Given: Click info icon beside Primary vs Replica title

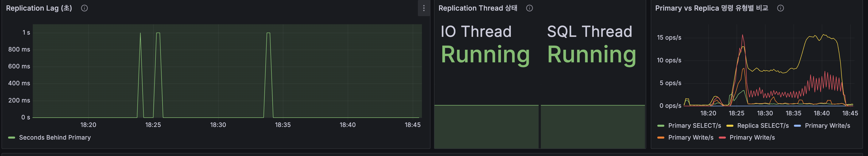Looking at the screenshot, I should pos(780,8).
